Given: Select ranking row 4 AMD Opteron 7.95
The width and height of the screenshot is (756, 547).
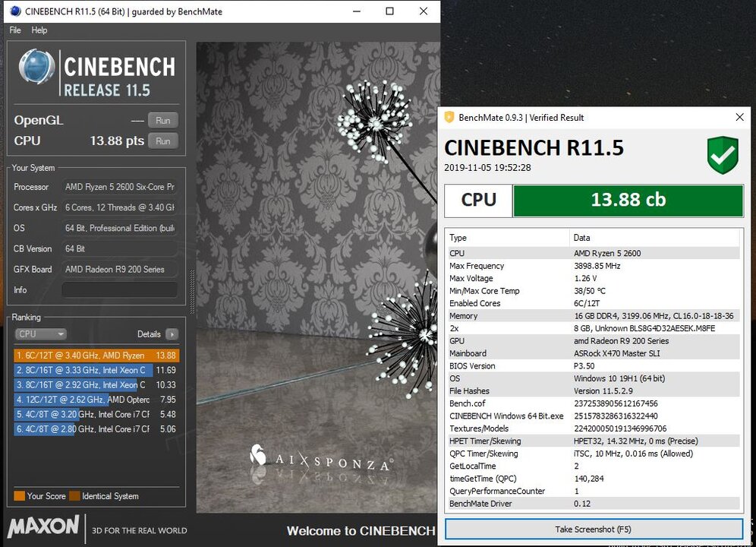Looking at the screenshot, I should (x=96, y=400).
